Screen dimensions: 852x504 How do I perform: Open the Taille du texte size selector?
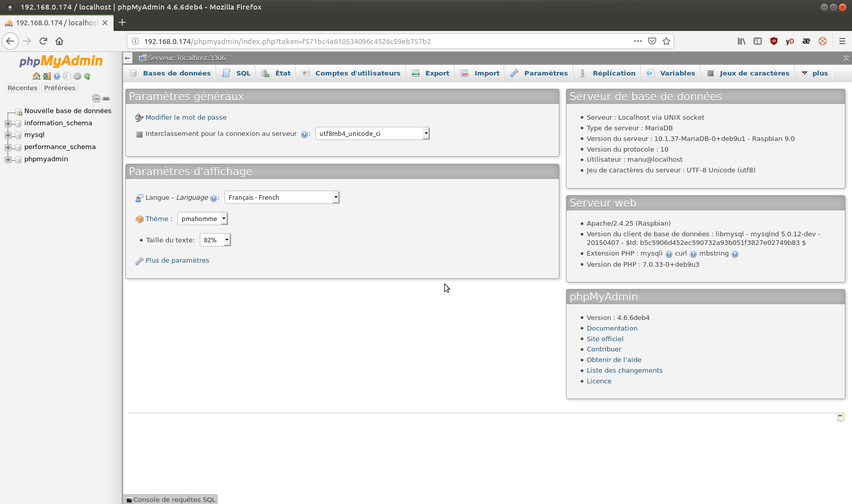coord(215,240)
